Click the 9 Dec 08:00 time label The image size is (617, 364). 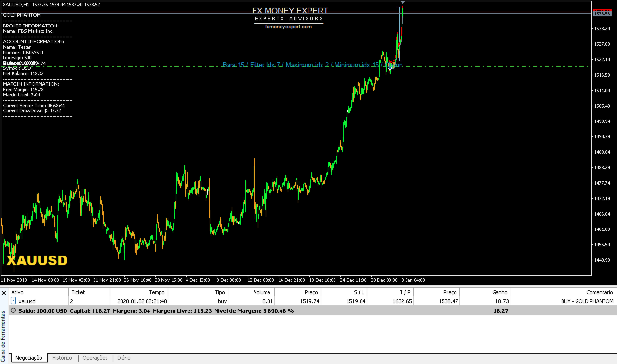[228, 280]
